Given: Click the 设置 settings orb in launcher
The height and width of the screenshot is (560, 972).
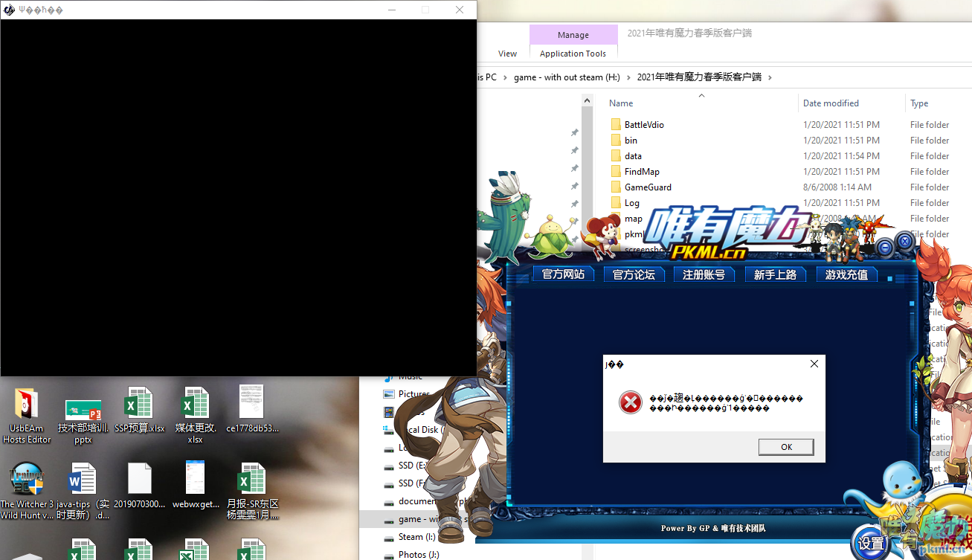Looking at the screenshot, I should [871, 543].
